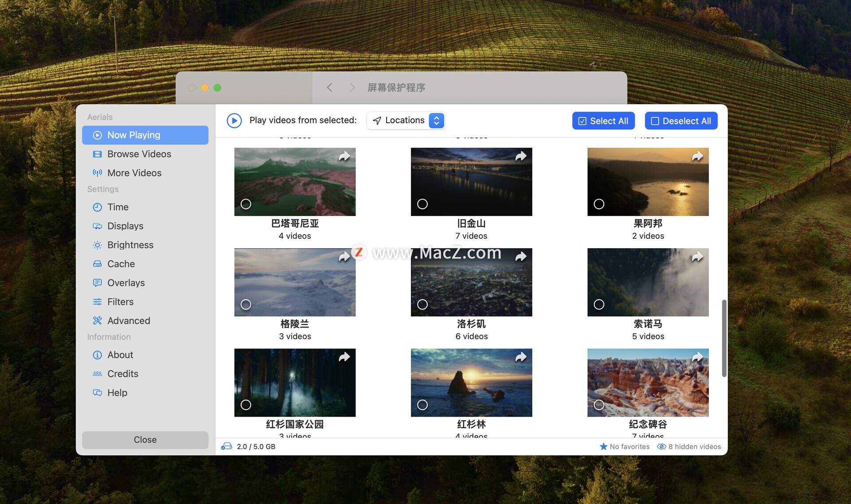This screenshot has width=851, height=504.
Task: Click the Brightness sun icon
Action: pos(97,245)
